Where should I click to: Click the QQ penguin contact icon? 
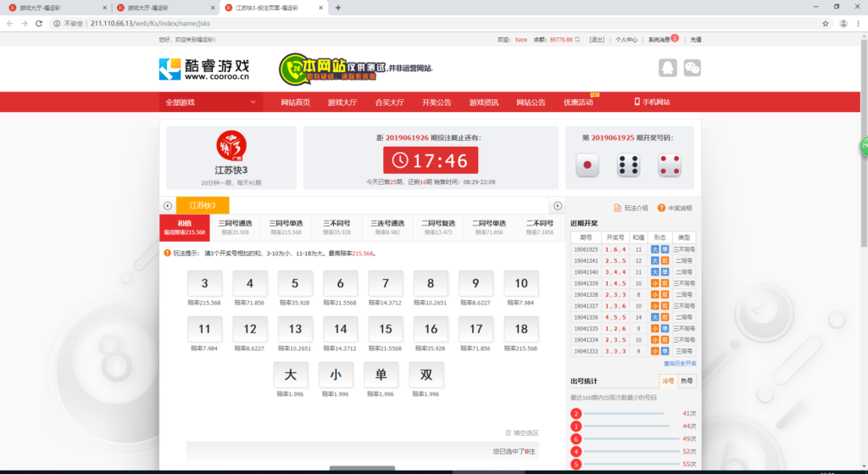pos(667,68)
